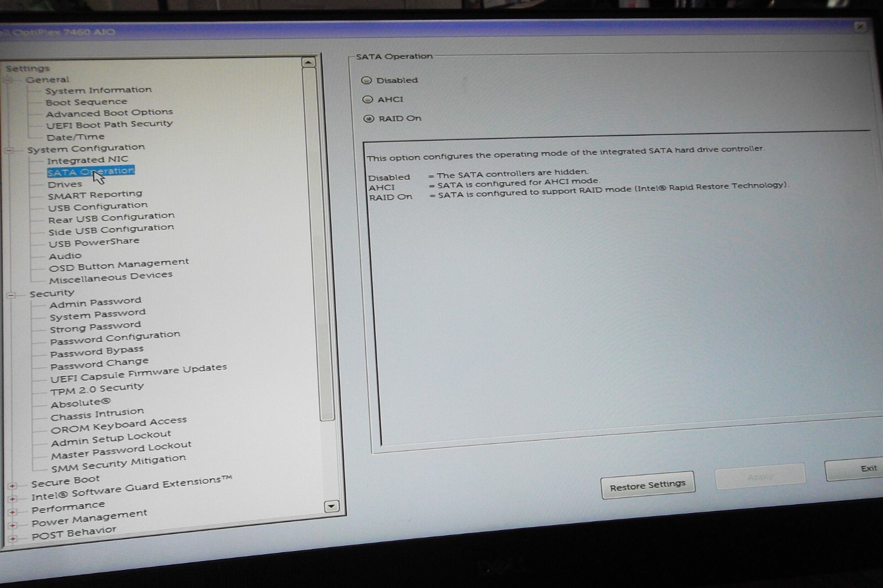This screenshot has height=588, width=883.
Task: Open Admin Setup Lockout
Action: (111, 439)
